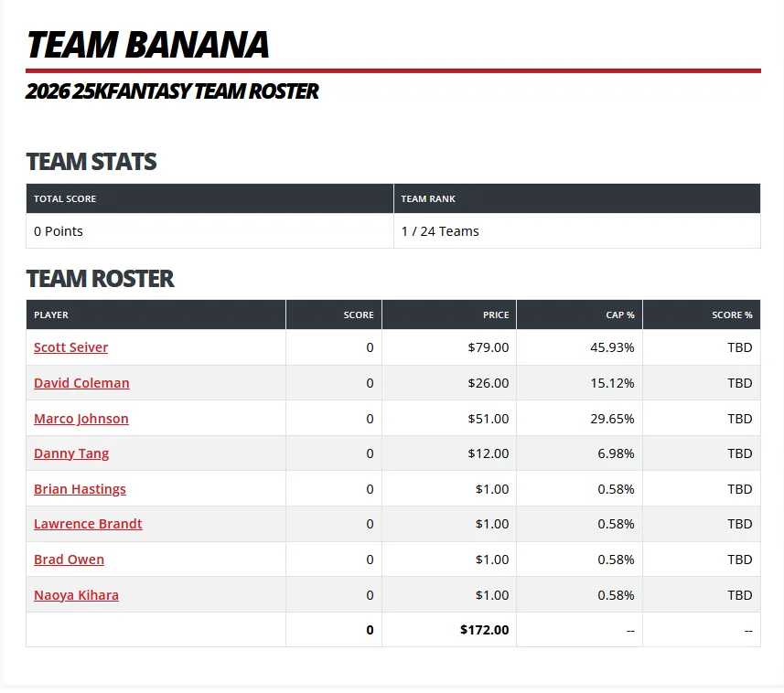This screenshot has width=784, height=693.
Task: Click the Marco Johnson link
Action: pos(81,418)
